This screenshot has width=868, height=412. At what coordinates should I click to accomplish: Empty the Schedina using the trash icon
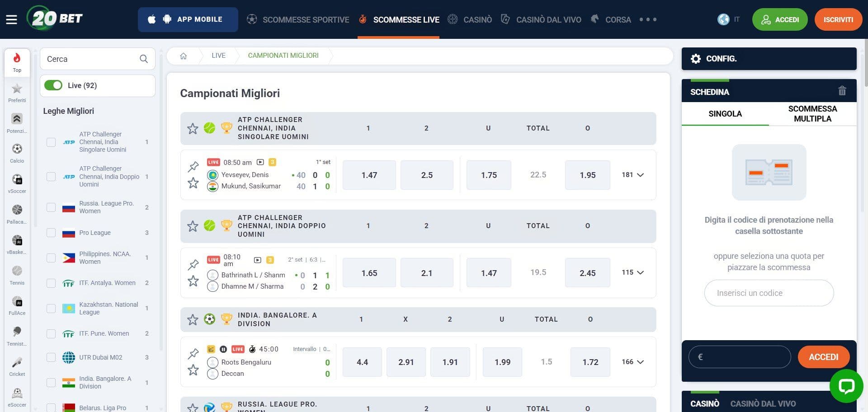(842, 91)
